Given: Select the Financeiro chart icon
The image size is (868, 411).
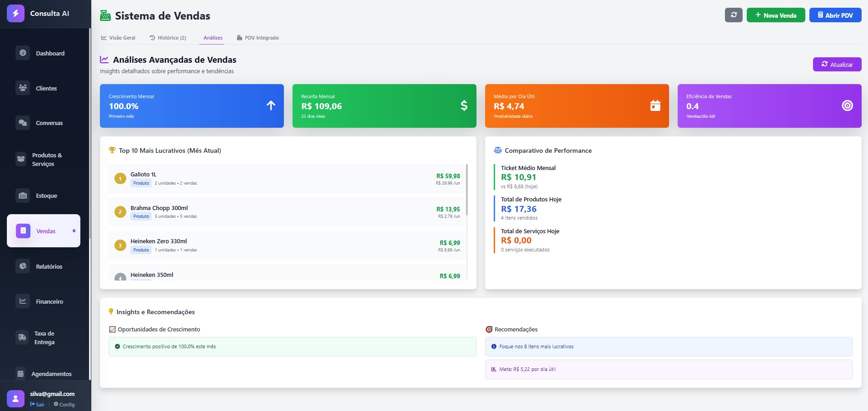Looking at the screenshot, I should (x=23, y=301).
